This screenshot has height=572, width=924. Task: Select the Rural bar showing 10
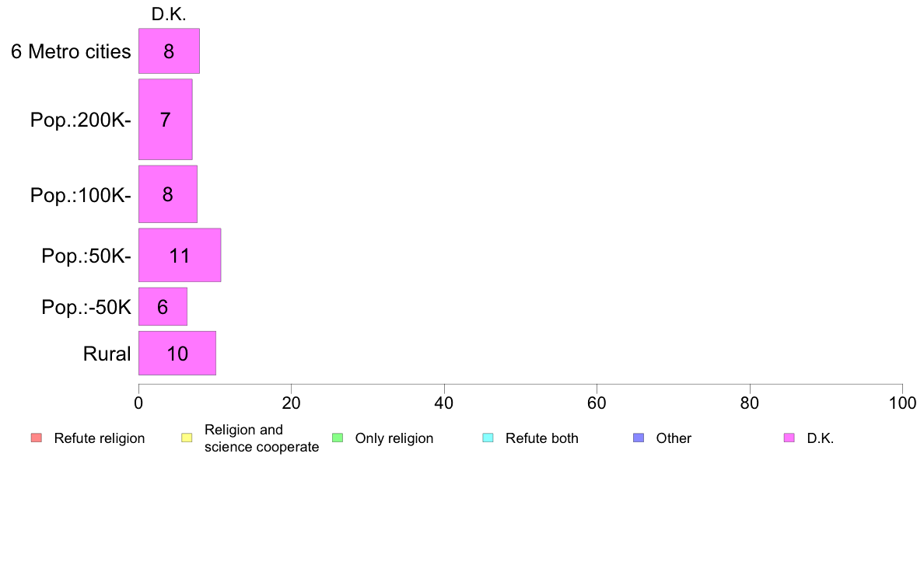(177, 354)
